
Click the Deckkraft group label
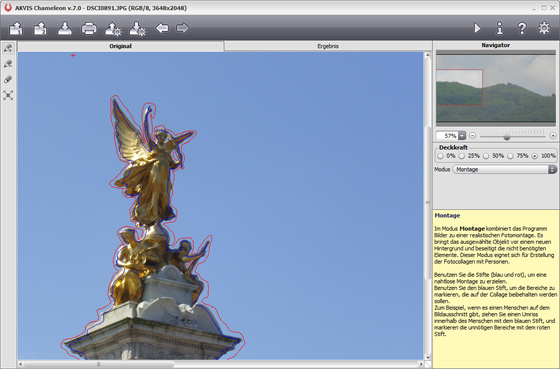[x=453, y=147]
